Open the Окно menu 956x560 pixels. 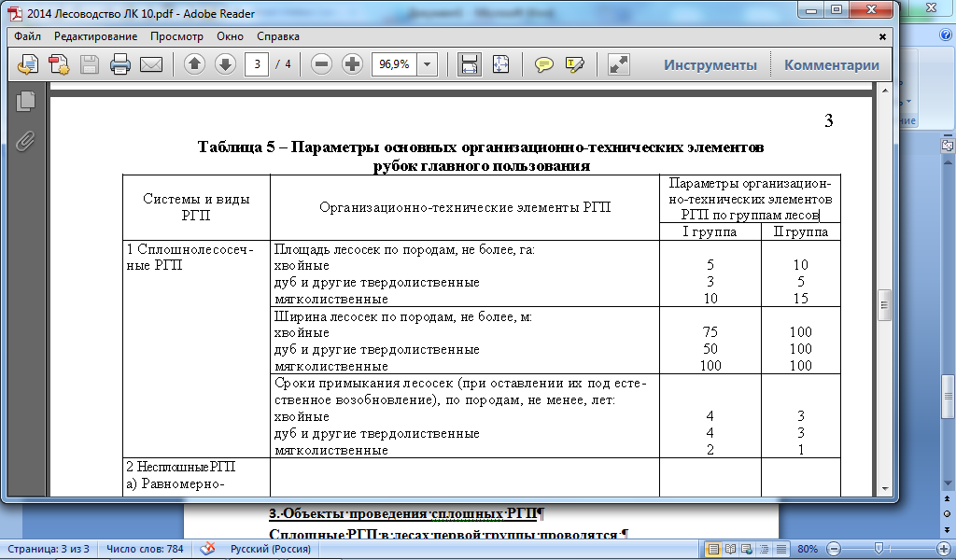[230, 36]
